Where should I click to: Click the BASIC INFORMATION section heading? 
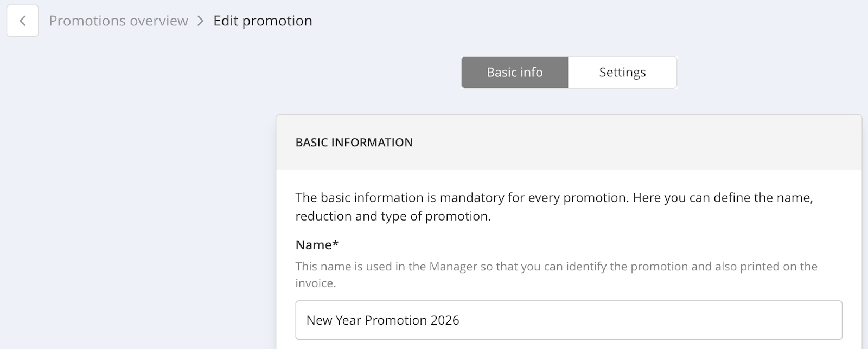tap(354, 143)
